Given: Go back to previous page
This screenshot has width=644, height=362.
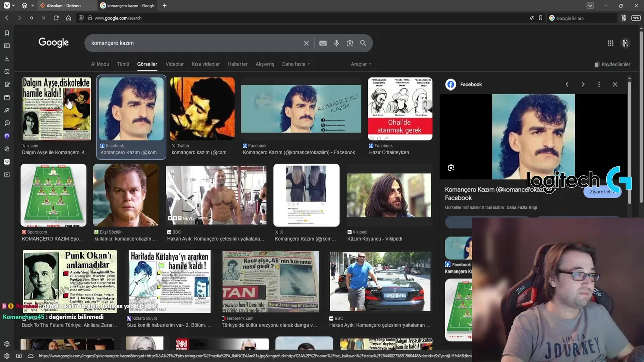Looking at the screenshot, I should tap(7, 18).
